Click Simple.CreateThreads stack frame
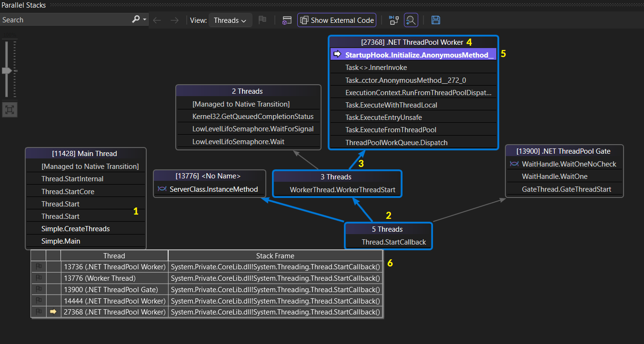 [76, 229]
